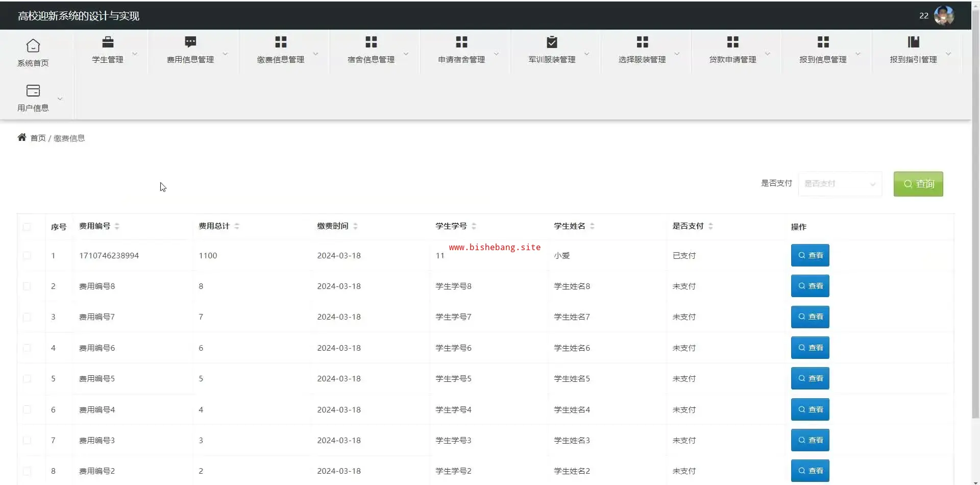Click 查看 button for 费用编号8 row
The image size is (980, 485).
click(x=810, y=286)
